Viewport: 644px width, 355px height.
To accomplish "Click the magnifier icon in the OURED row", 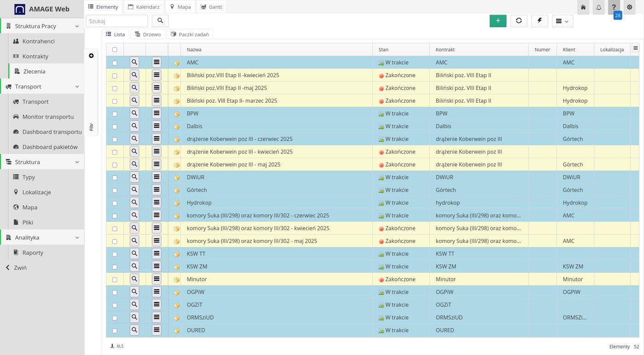I will click(x=134, y=330).
